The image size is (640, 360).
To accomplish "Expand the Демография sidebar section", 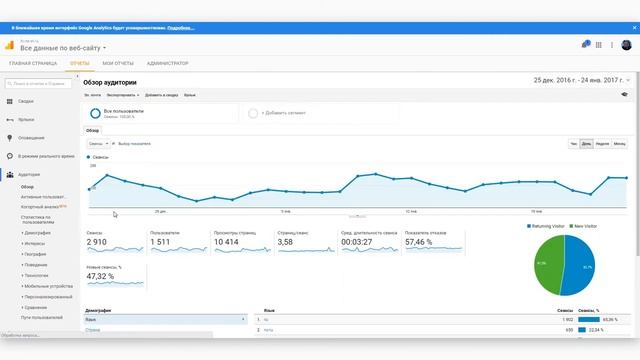I will click(x=36, y=233).
